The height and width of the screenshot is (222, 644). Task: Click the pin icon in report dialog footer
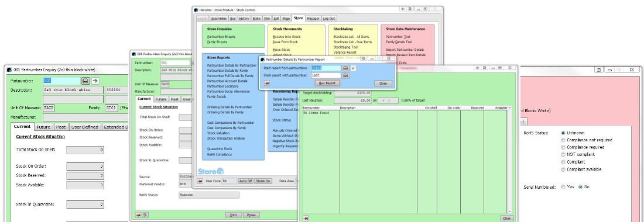pos(267,83)
